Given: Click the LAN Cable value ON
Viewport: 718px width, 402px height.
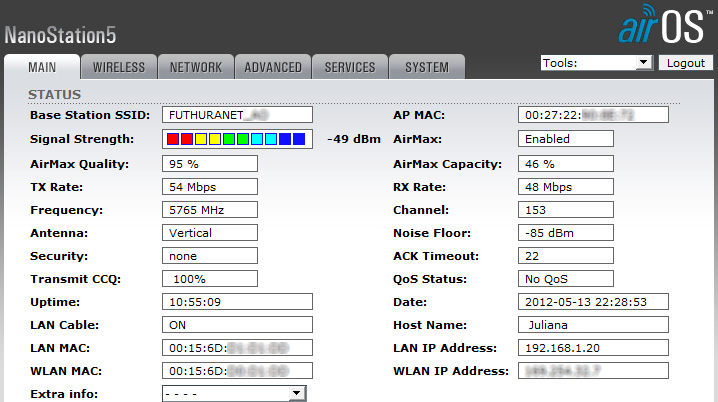Looking at the screenshot, I should 237,325.
